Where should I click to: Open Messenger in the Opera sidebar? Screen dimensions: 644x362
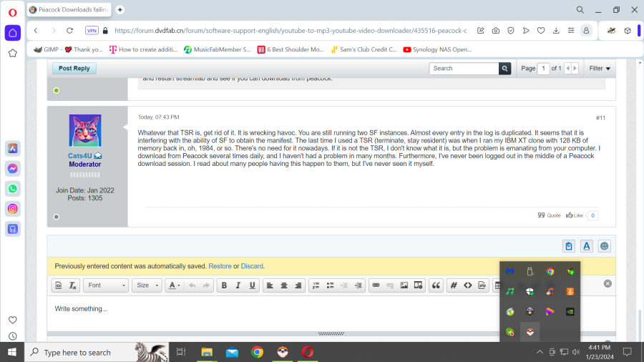[13, 169]
